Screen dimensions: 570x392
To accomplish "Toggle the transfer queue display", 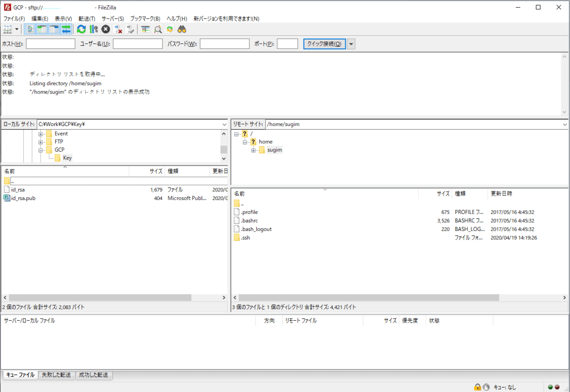I will pos(66,29).
